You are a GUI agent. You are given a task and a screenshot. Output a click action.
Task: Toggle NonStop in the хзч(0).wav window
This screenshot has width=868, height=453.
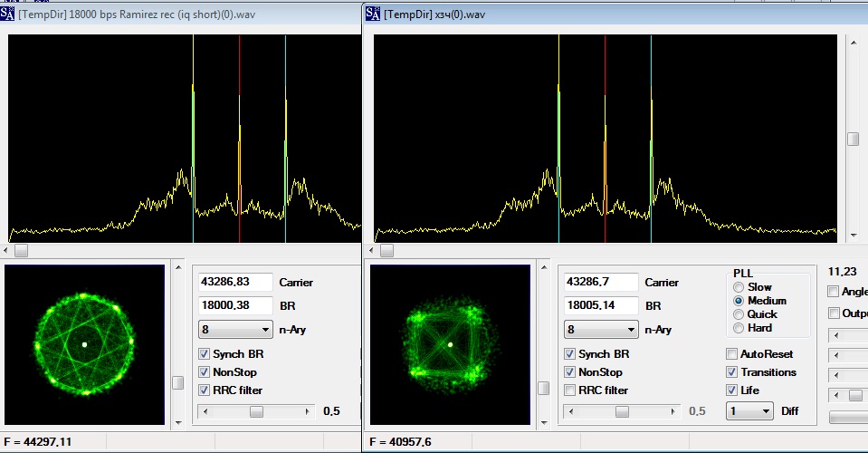(x=569, y=371)
